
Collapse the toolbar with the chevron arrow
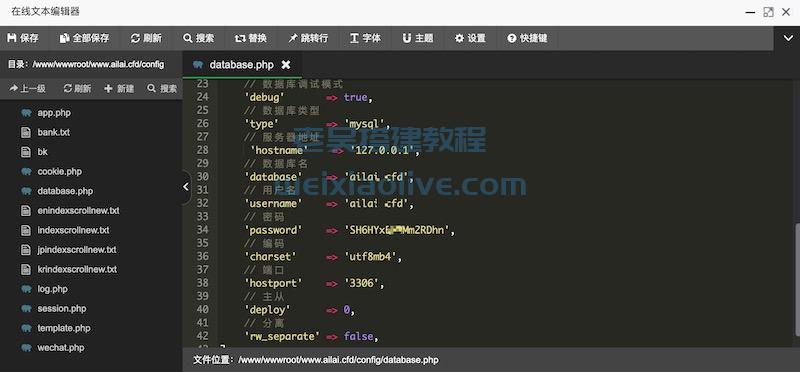click(x=787, y=38)
